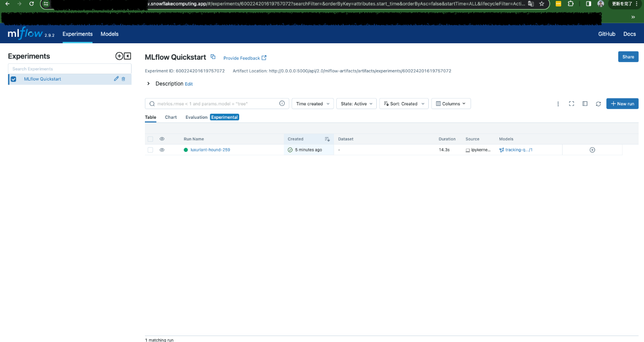
Task: Open the Provide Feedback link
Action: pyautogui.click(x=245, y=58)
